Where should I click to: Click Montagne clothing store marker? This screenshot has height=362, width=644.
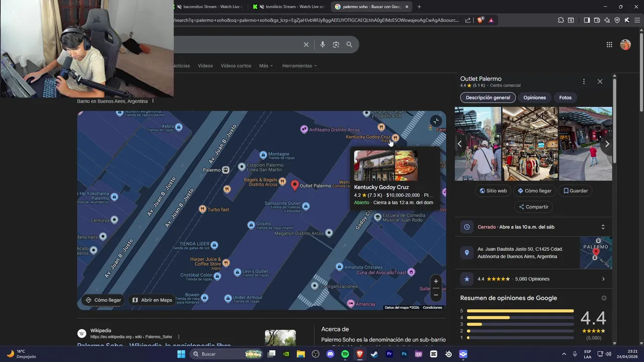pyautogui.click(x=263, y=155)
